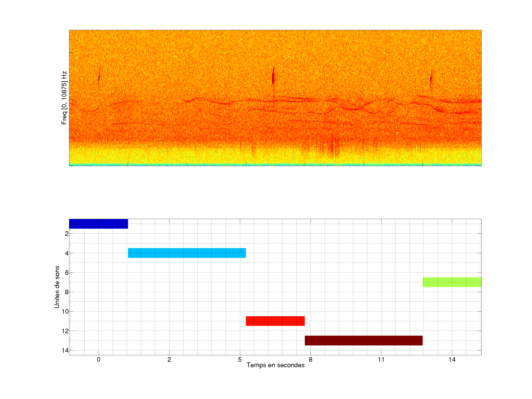The width and height of the screenshot is (532, 399).
Task: Click the x-axis tick label '5'
Action: [x=240, y=359]
